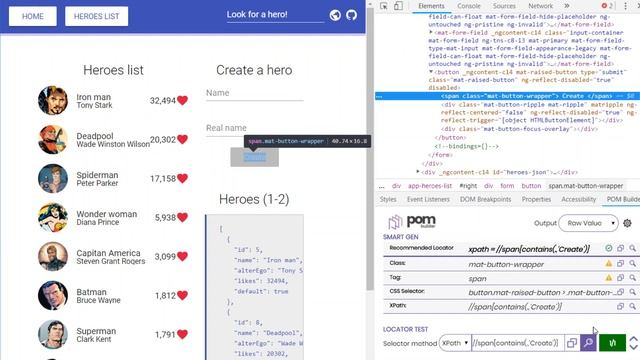The image size is (640, 360).
Task: Select form in DOM breadcrumb
Action: [507, 186]
